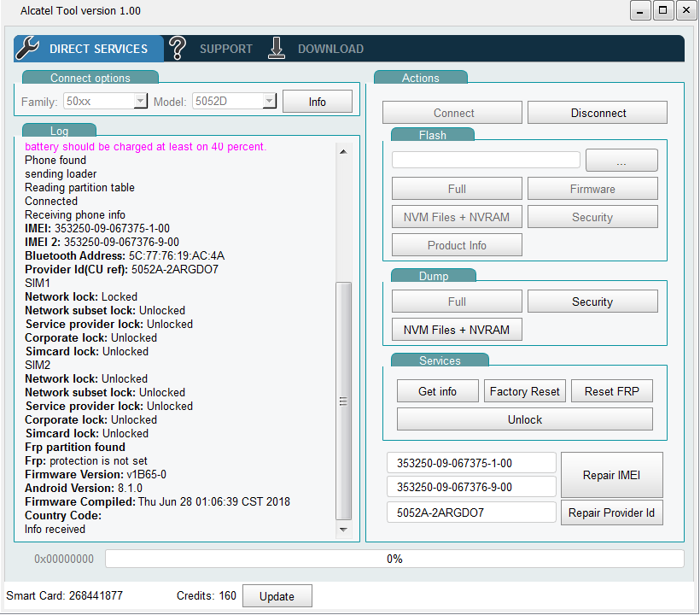Click the 0x00000000 address label

(64, 559)
